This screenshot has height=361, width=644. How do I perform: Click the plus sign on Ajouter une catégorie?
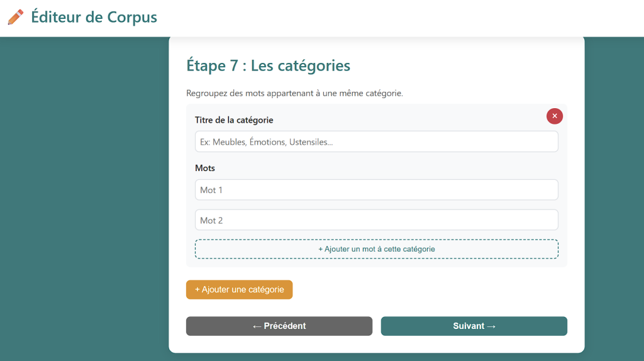197,290
